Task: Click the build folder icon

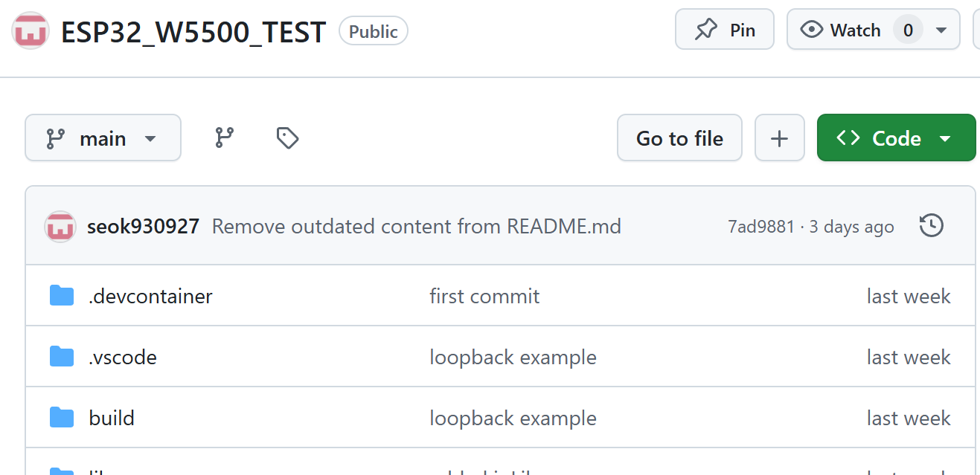Action: [62, 418]
